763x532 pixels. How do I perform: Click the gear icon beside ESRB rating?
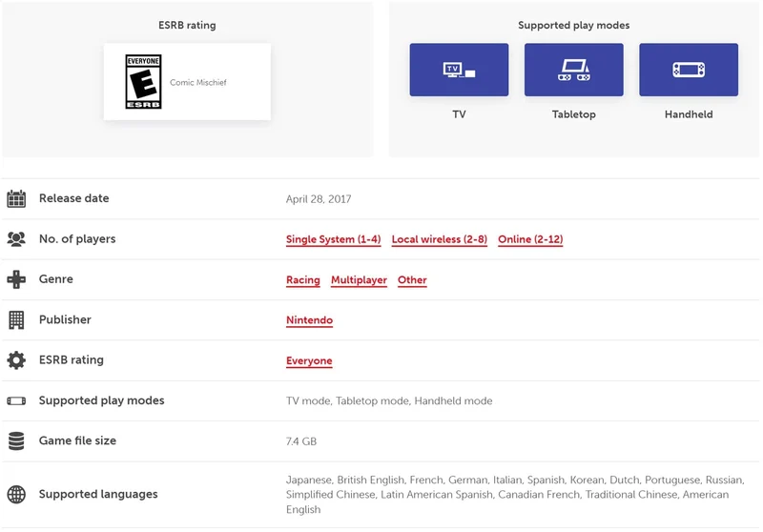pyautogui.click(x=16, y=359)
